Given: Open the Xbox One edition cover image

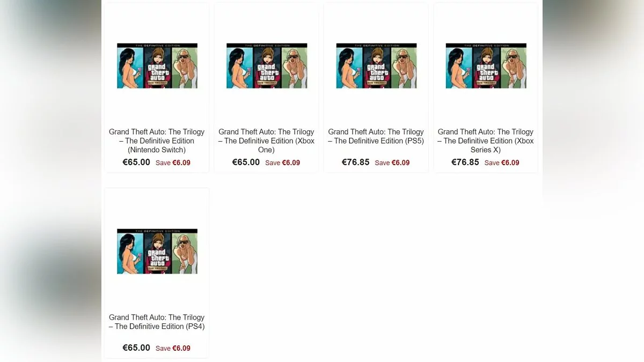Looking at the screenshot, I should coord(267,66).
